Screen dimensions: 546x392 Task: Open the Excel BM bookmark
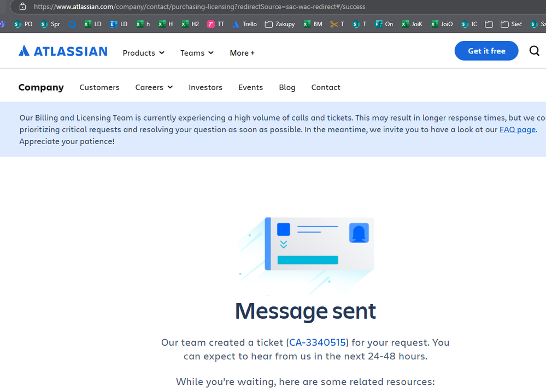312,24
